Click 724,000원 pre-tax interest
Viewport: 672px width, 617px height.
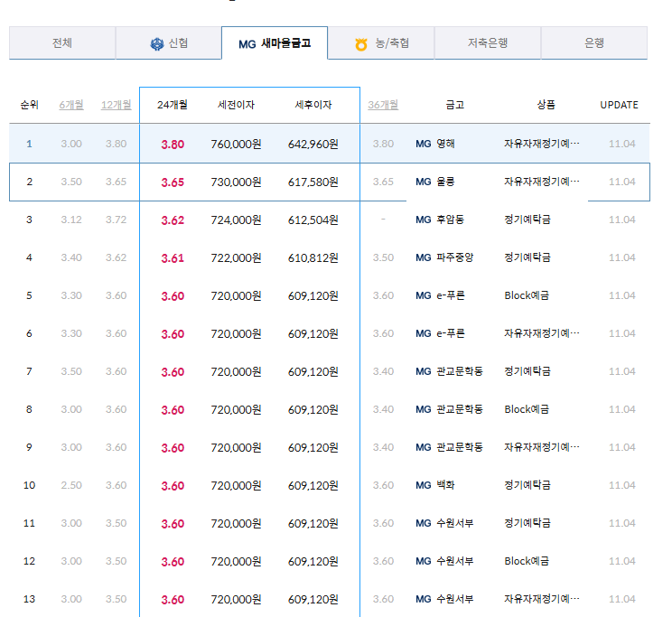[236, 220]
